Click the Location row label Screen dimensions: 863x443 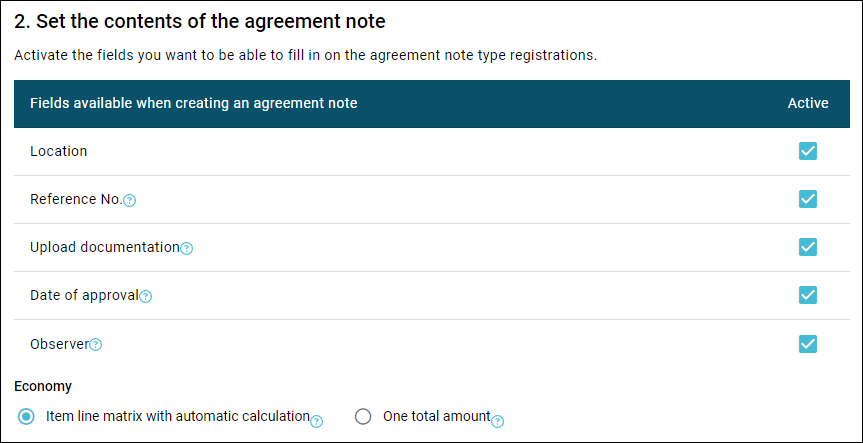coord(58,151)
